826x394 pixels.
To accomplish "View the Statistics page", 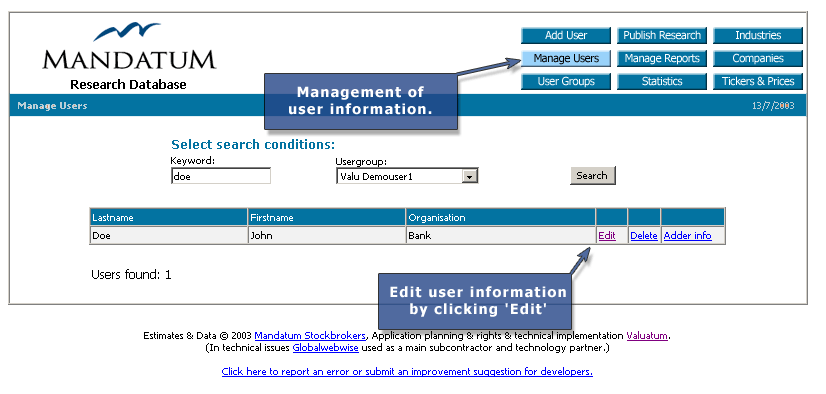I will (x=662, y=82).
